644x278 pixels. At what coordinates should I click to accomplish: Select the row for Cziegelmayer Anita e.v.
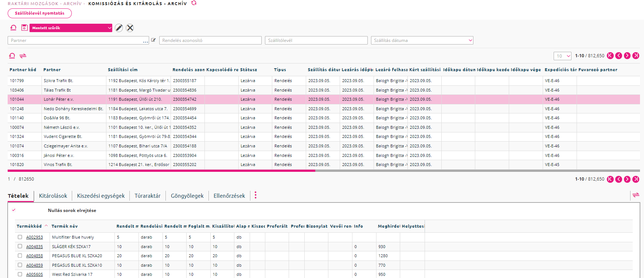(x=324, y=146)
